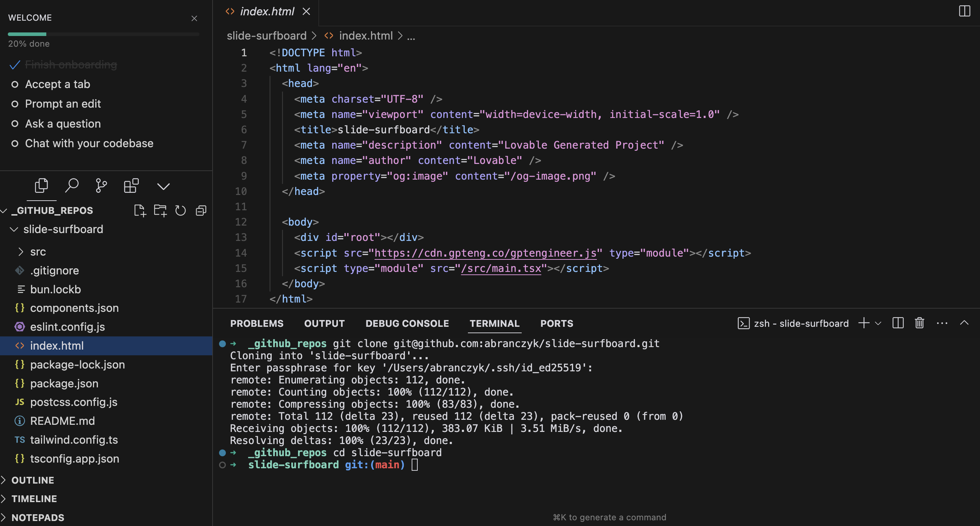The width and height of the screenshot is (980, 526).
Task: Open the Search view icon
Action: coord(72,186)
